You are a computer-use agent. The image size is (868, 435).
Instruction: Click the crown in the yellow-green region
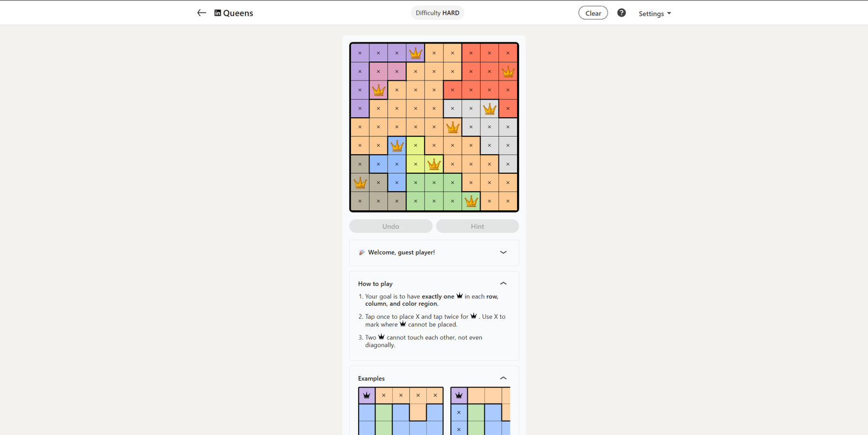pyautogui.click(x=434, y=164)
